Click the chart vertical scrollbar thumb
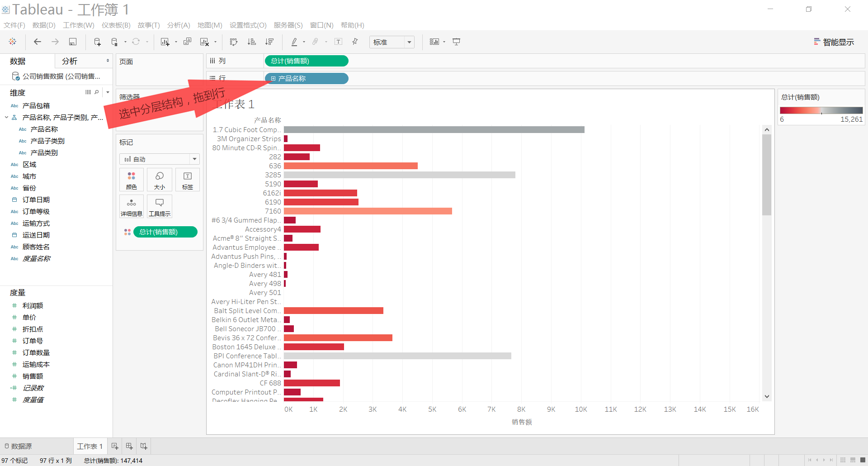Screen dimensions: 868x466 pos(767,175)
